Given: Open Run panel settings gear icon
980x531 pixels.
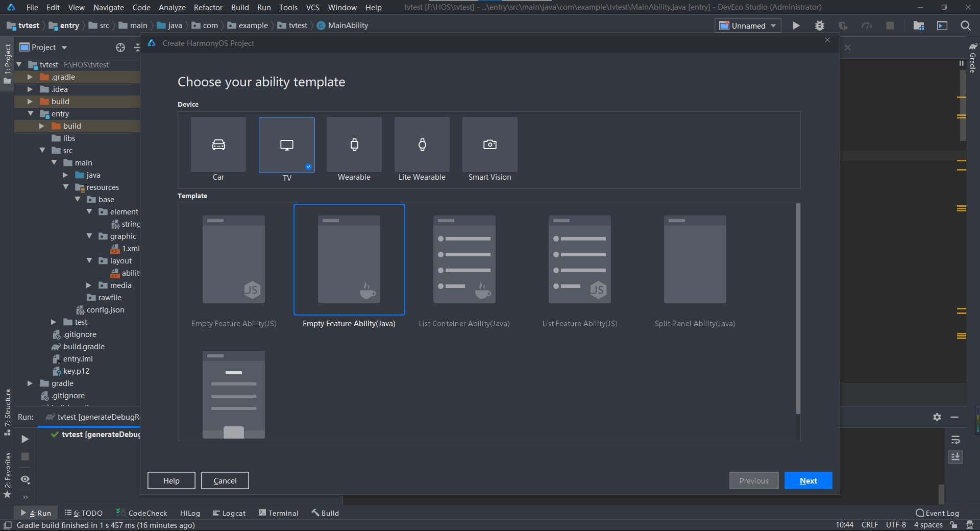Looking at the screenshot, I should (x=937, y=417).
